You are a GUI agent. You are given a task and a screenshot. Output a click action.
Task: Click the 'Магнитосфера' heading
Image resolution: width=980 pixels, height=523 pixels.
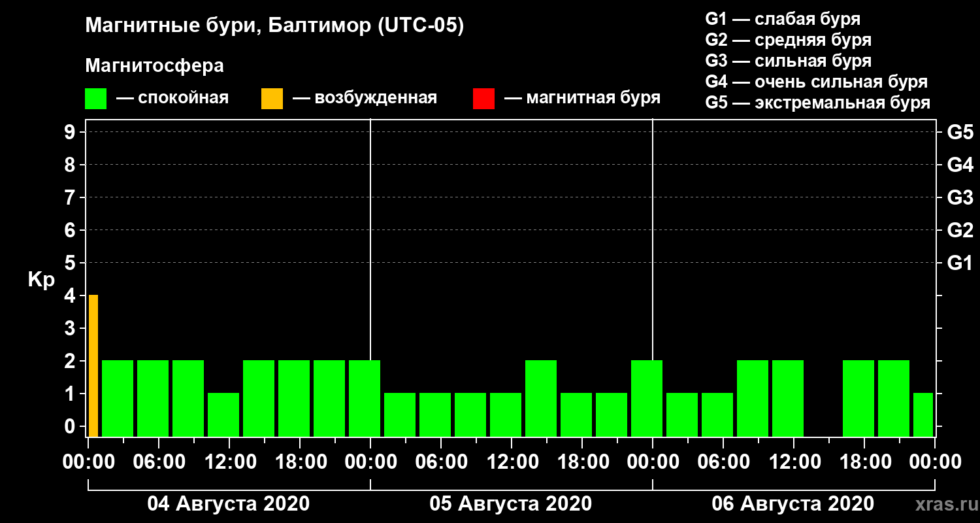pyautogui.click(x=154, y=66)
